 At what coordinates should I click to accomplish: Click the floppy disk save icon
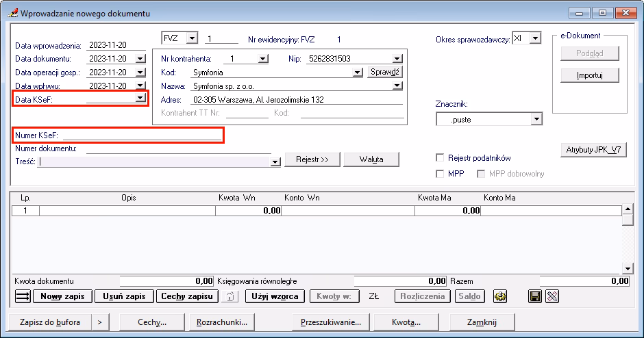[x=535, y=296]
